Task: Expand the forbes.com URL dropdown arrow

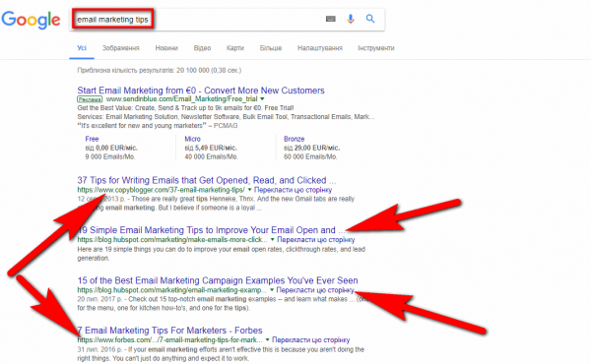Action: coord(267,339)
